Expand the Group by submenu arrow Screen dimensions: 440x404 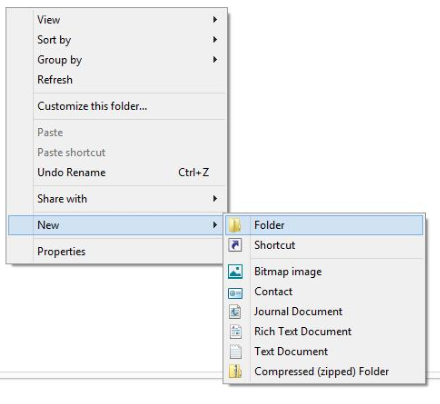pos(215,60)
